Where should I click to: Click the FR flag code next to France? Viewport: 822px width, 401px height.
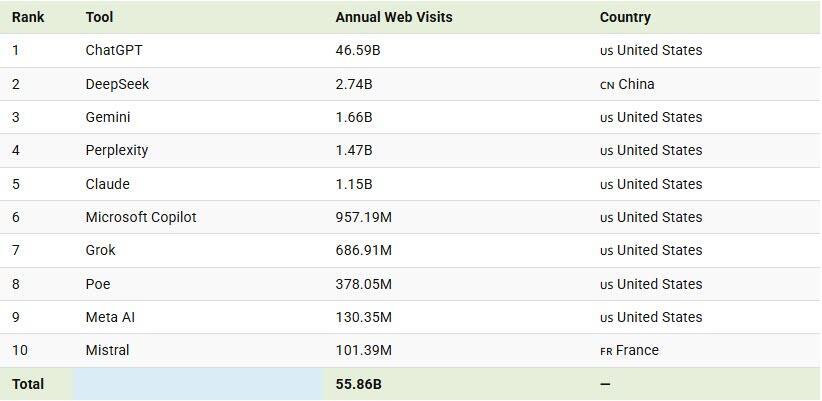606,351
